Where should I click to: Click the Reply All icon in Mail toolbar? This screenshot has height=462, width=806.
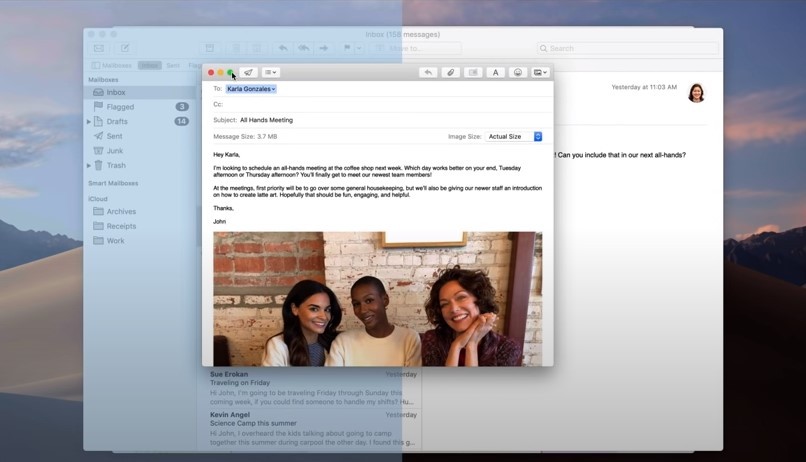pyautogui.click(x=303, y=48)
